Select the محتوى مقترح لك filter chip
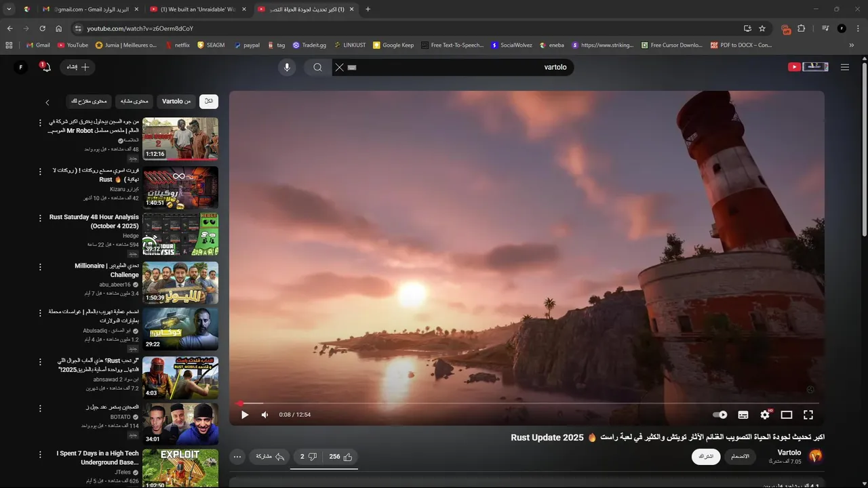Viewport: 868px width, 488px height. click(x=89, y=101)
